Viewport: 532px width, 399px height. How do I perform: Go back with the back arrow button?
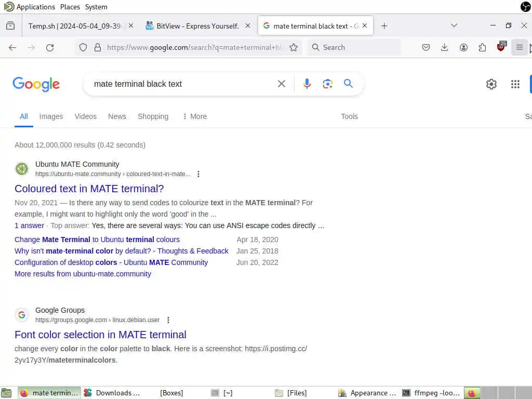click(x=12, y=47)
